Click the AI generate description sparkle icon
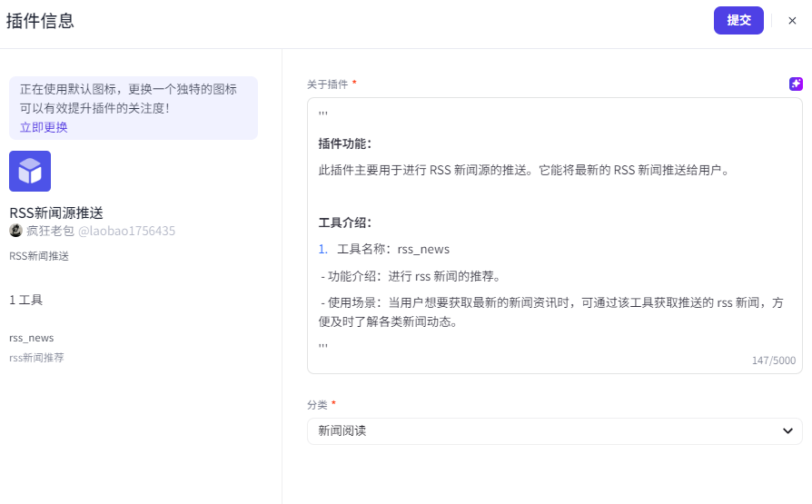The image size is (812, 504). click(796, 84)
